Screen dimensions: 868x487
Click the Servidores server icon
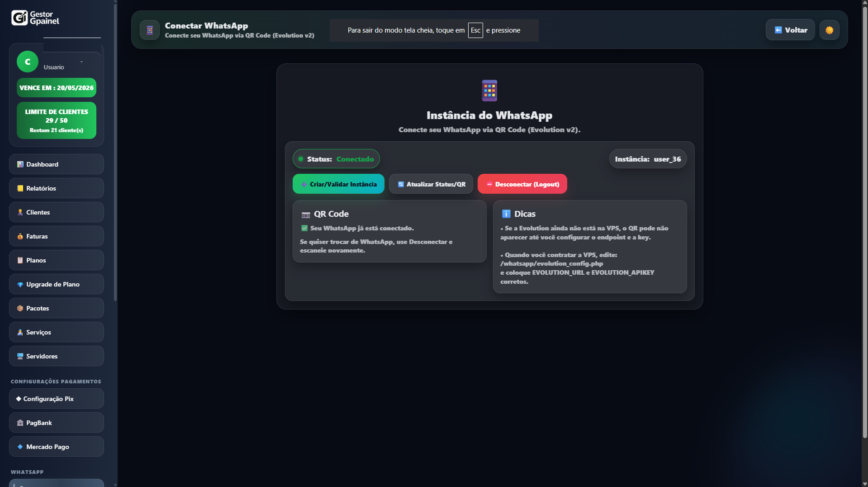tap(20, 356)
